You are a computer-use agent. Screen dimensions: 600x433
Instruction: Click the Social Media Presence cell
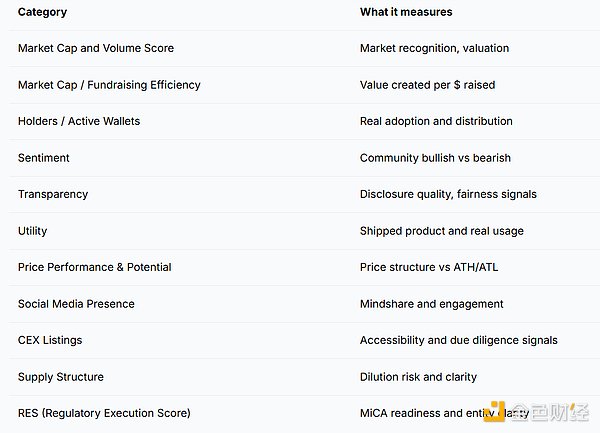click(76, 304)
